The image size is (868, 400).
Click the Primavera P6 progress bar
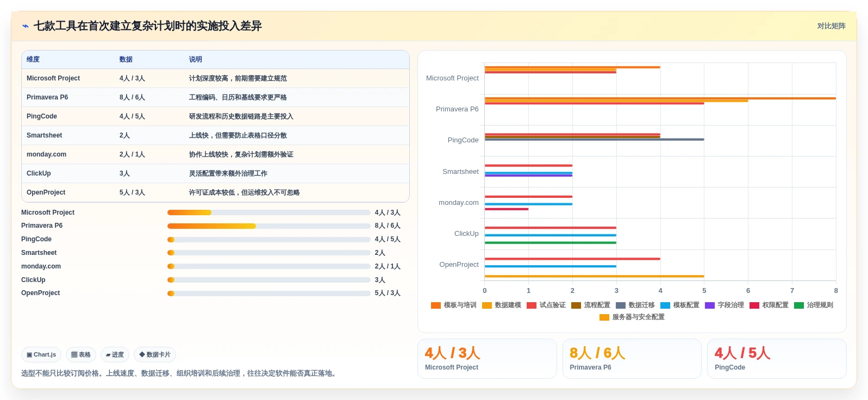pyautogui.click(x=269, y=226)
